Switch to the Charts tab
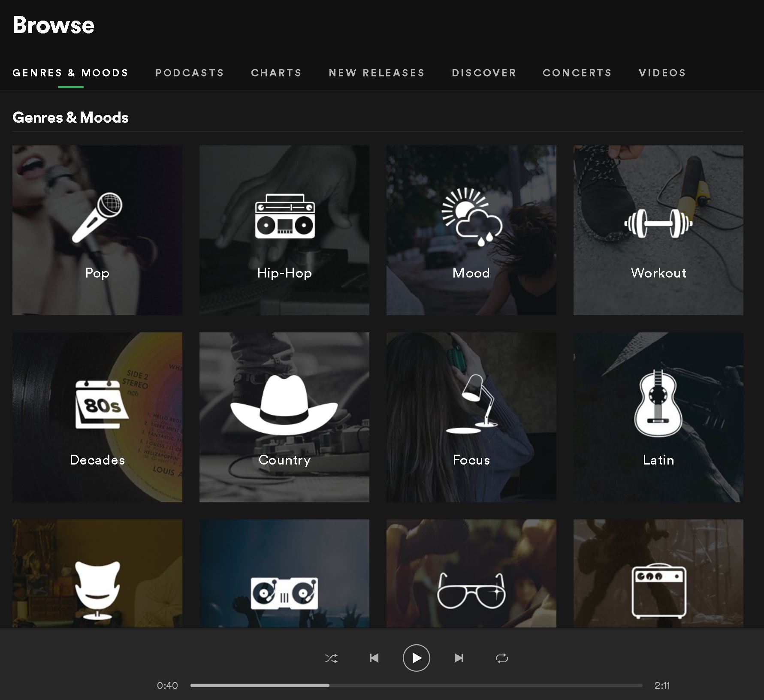Image resolution: width=764 pixels, height=700 pixels. (x=276, y=73)
